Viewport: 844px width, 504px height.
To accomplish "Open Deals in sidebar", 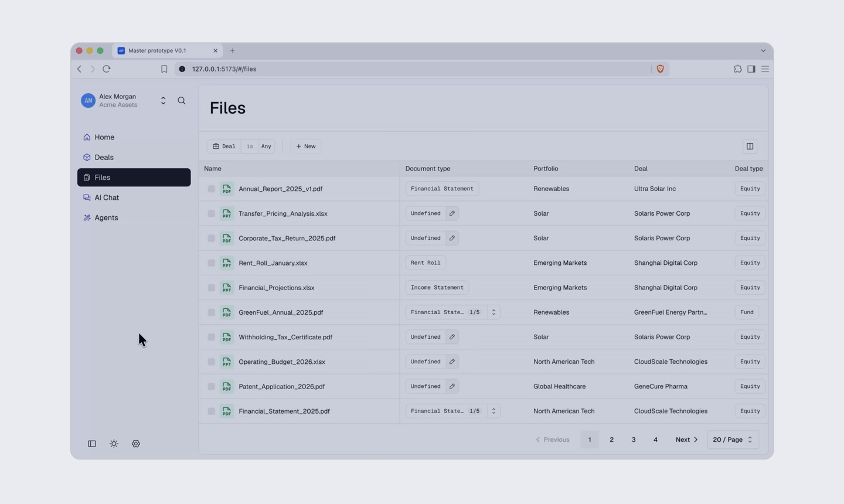I will tap(134, 157).
